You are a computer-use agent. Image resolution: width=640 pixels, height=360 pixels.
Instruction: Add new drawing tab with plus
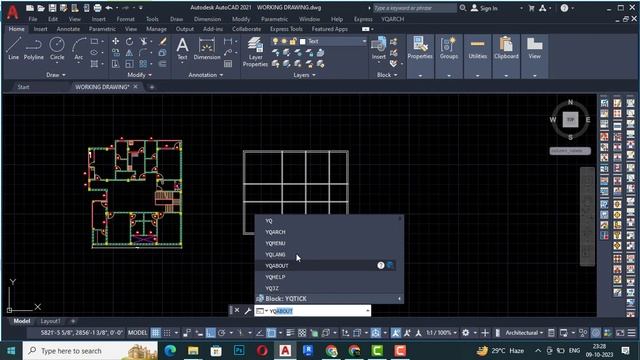click(x=152, y=87)
